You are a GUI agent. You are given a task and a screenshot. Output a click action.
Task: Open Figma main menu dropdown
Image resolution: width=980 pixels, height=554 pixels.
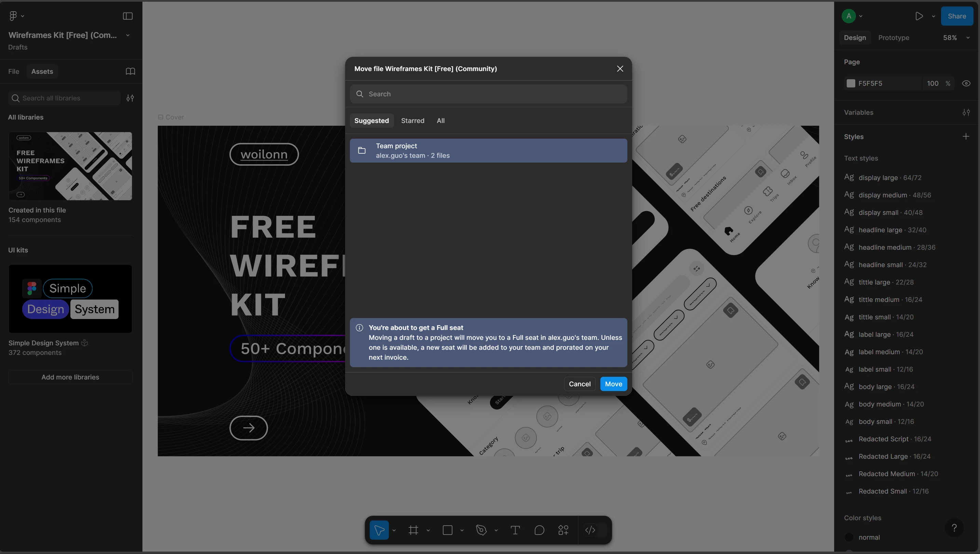click(x=16, y=16)
